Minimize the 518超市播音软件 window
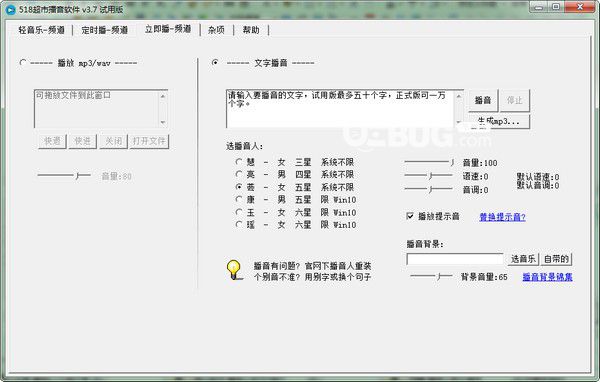600x382 pixels. click(x=538, y=7)
